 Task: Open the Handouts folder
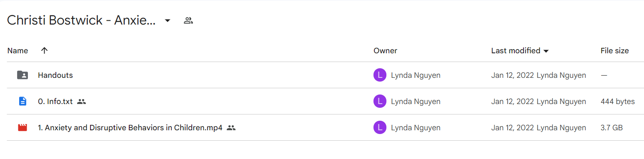pyautogui.click(x=55, y=75)
